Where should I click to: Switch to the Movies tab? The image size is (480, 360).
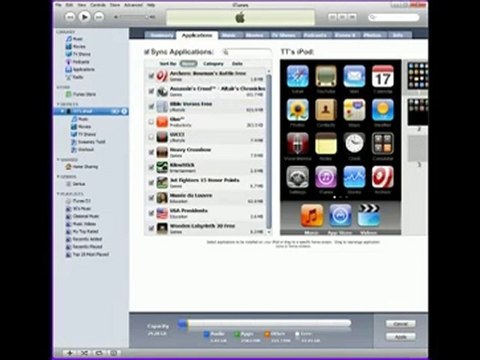(255, 35)
